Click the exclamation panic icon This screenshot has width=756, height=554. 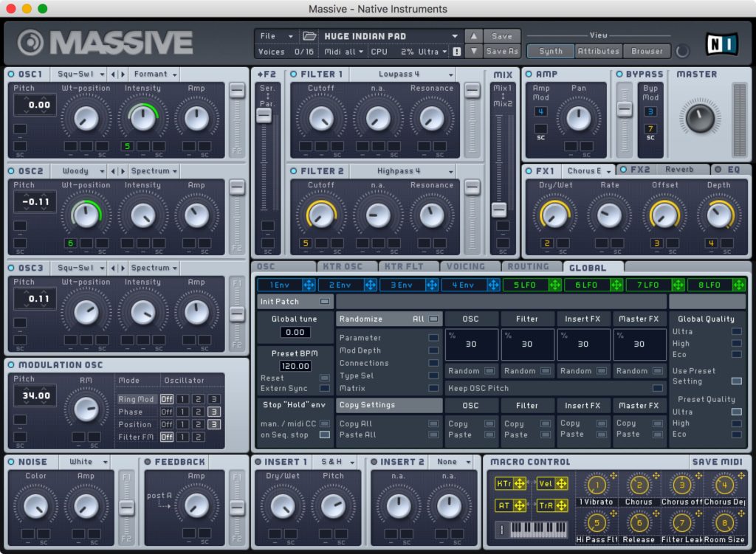point(456,52)
